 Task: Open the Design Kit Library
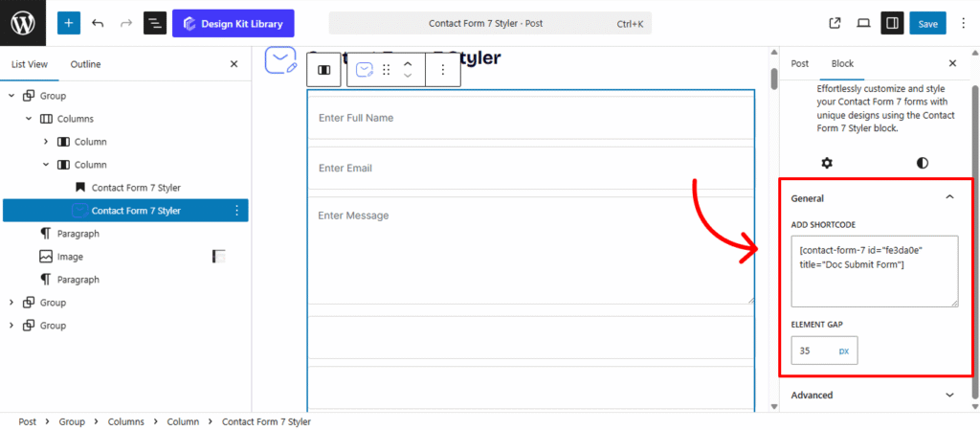pyautogui.click(x=234, y=23)
